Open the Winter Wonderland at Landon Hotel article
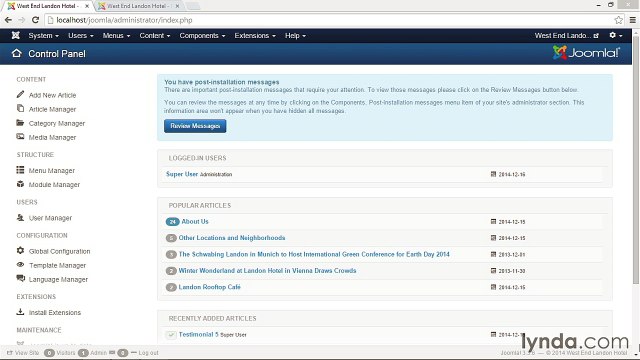Screen dimensions: 640x360 click(x=267, y=271)
